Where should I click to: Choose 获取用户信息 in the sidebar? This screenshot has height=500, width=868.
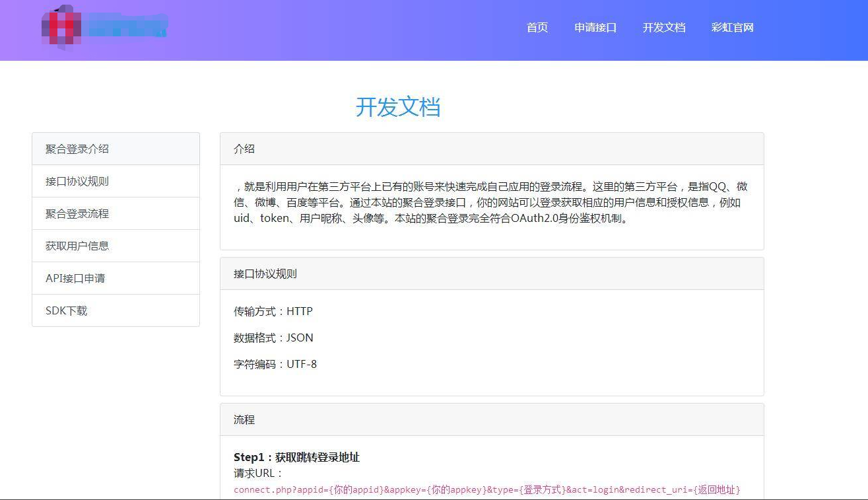[x=77, y=246]
